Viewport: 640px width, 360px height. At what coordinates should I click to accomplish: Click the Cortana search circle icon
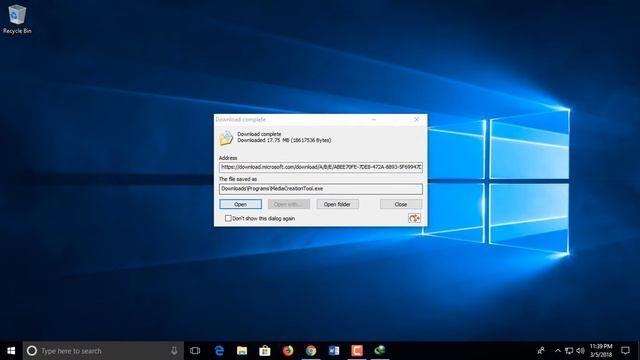(32, 351)
